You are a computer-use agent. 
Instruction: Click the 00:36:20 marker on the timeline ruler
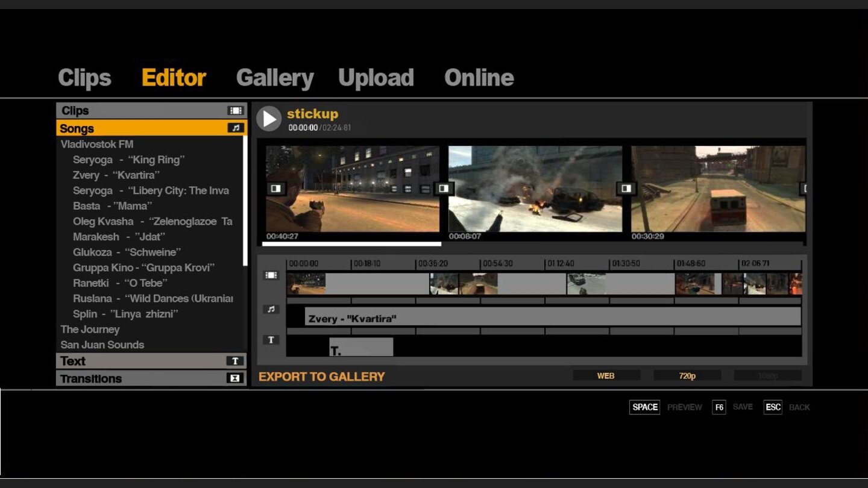point(433,263)
